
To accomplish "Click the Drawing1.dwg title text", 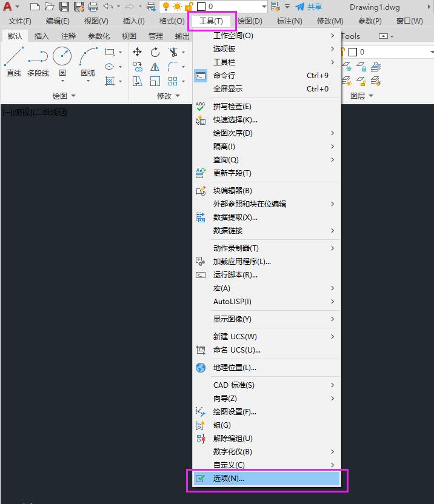I will (375, 7).
